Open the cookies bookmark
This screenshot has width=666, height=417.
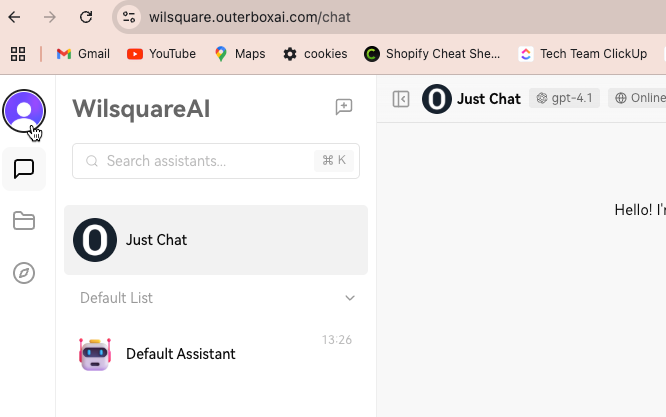pos(315,54)
